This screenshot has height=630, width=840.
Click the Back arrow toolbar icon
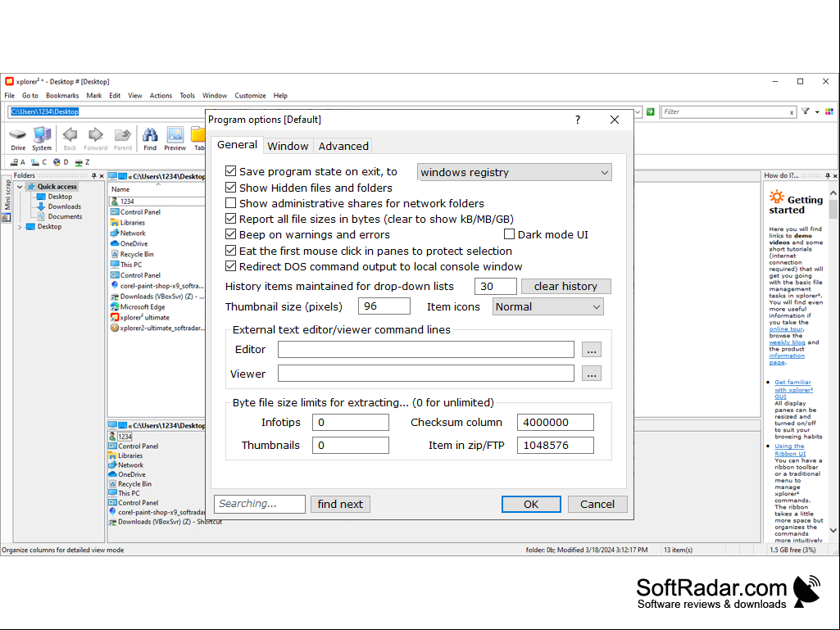click(x=70, y=138)
